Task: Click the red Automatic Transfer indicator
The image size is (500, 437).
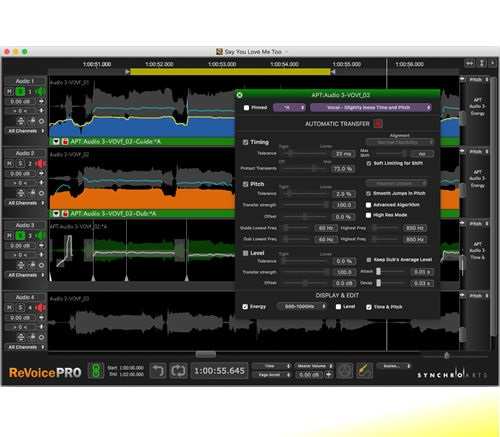Action: click(378, 124)
